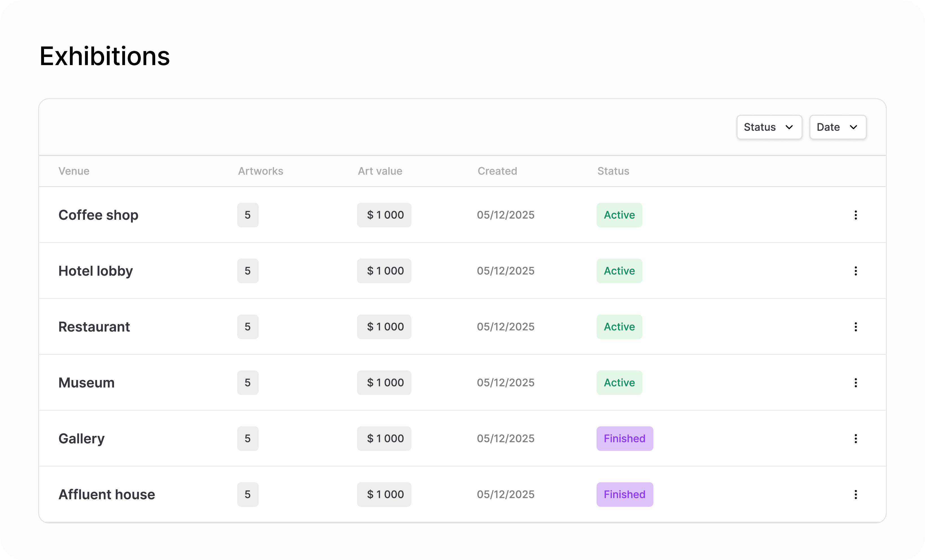Click the Gallery row three-dot icon
Image resolution: width=925 pixels, height=560 pixels.
coord(856,439)
